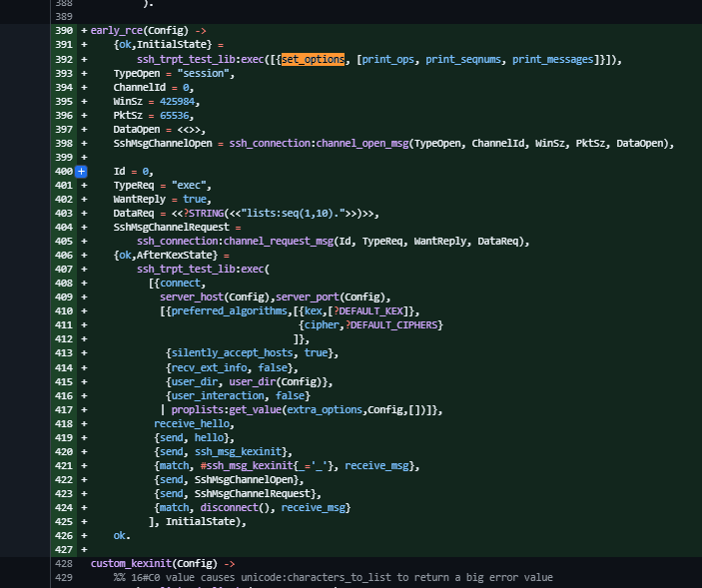
Task: Click the "exec" string on line 401
Action: 189,186
